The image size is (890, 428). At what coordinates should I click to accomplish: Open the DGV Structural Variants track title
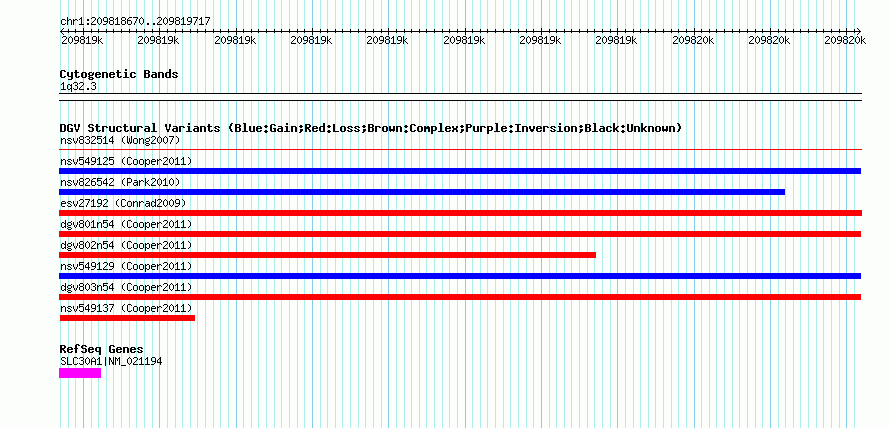pos(371,128)
